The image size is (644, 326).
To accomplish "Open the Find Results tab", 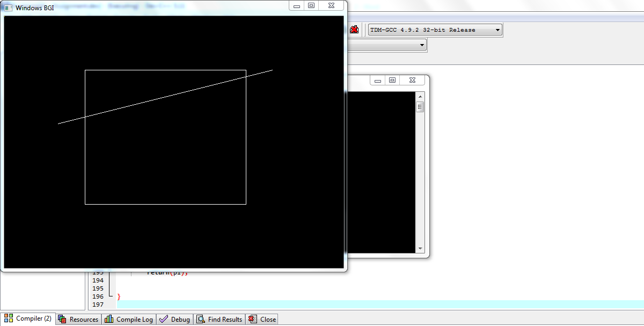I will (x=220, y=318).
